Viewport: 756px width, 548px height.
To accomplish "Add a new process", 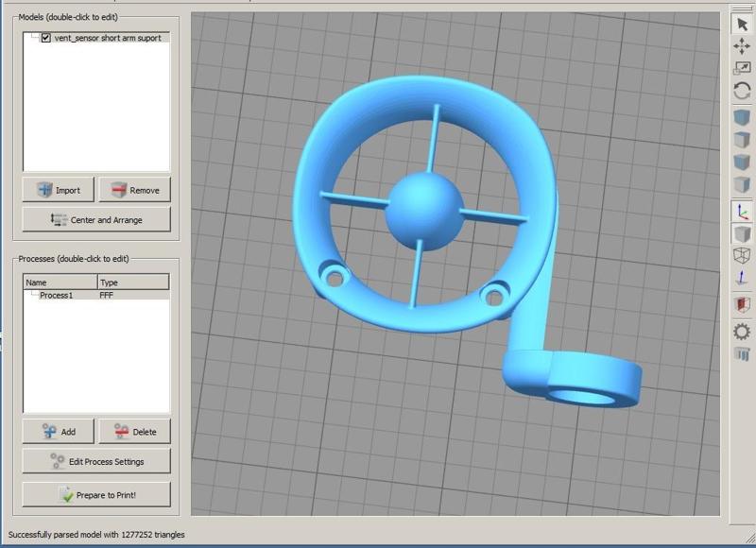I will [59, 432].
